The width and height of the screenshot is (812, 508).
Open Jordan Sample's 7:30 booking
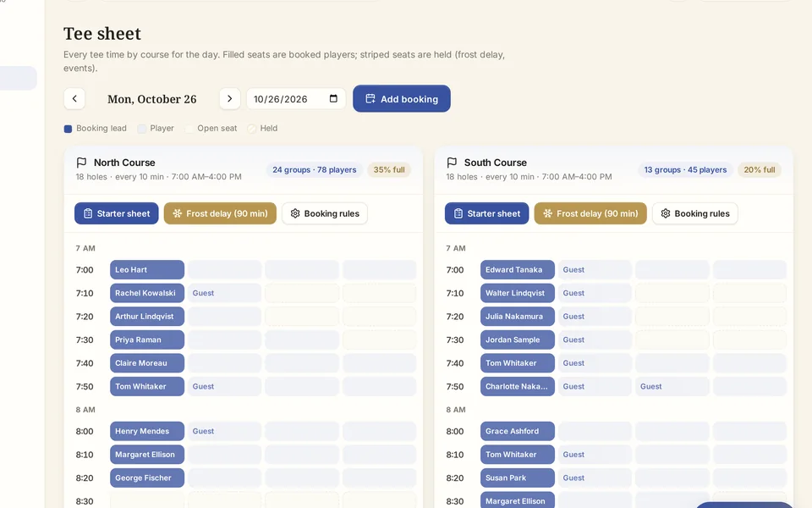[518, 340]
